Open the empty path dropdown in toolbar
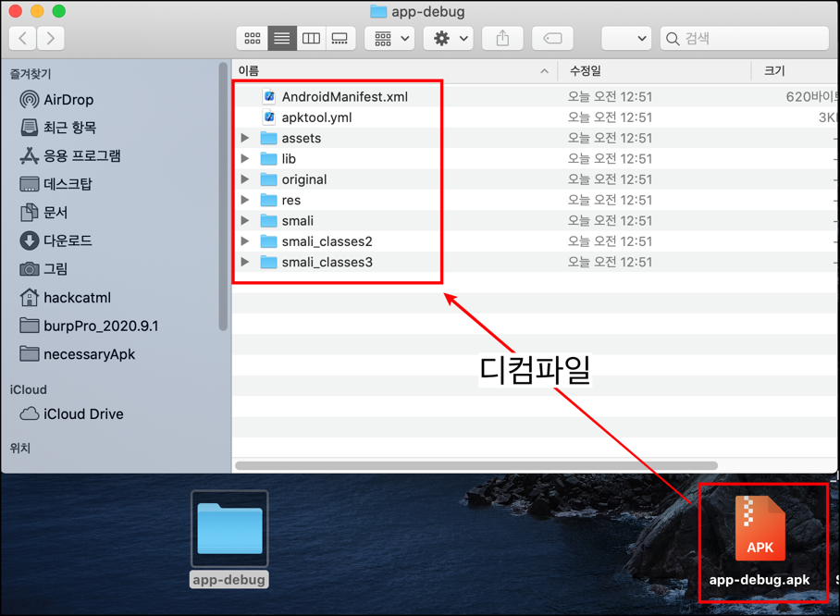This screenshot has width=840, height=616. [x=626, y=38]
